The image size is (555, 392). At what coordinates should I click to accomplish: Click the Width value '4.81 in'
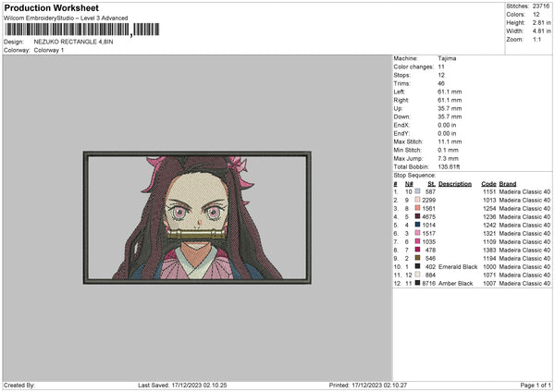(541, 31)
